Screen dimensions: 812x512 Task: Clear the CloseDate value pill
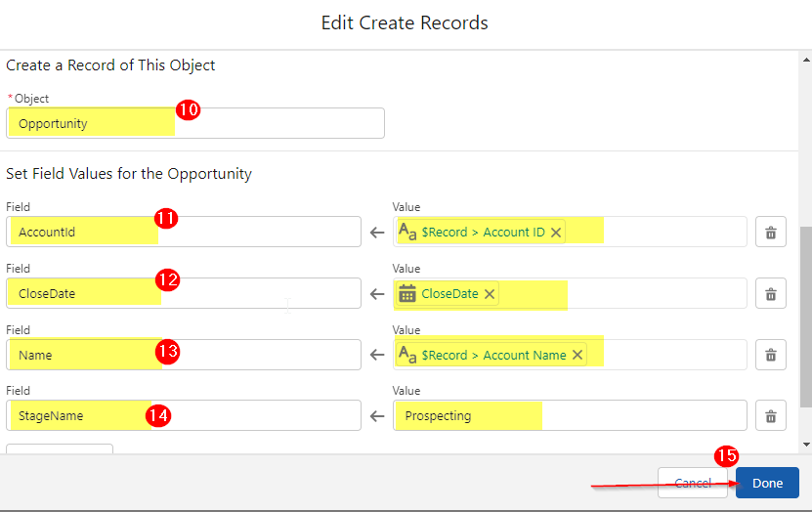point(490,294)
